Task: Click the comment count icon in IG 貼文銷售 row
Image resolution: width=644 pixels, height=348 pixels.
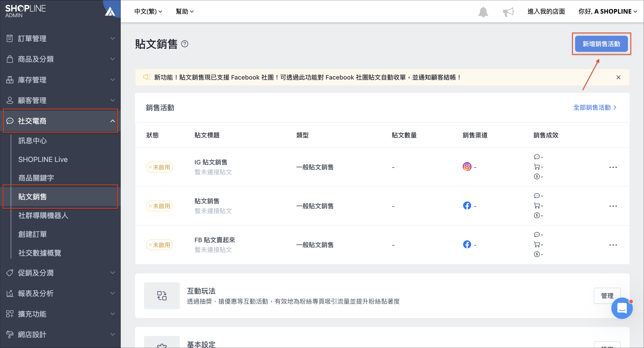Action: [x=536, y=157]
